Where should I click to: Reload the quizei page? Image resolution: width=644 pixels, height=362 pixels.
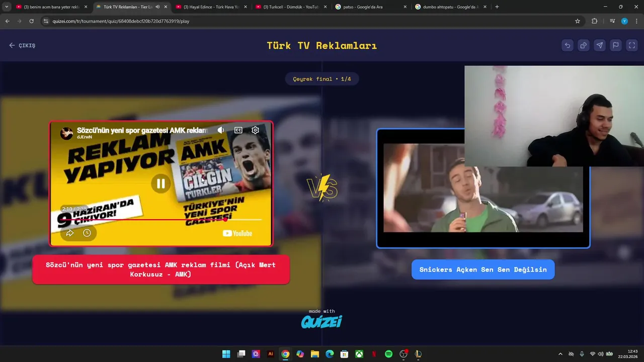[x=31, y=21]
